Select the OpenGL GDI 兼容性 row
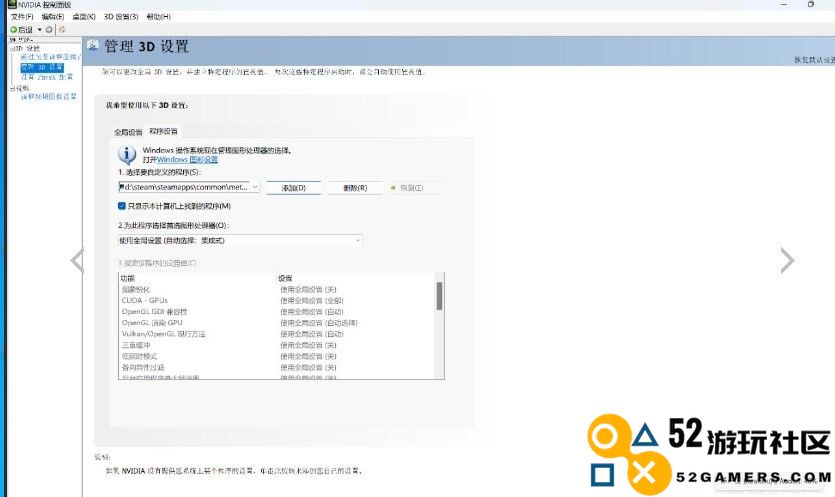Screen dimensions: 835x497 point(277,312)
